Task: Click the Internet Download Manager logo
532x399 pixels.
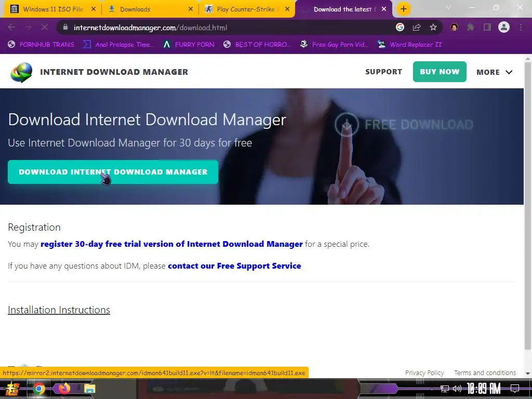Action: pyautogui.click(x=21, y=72)
